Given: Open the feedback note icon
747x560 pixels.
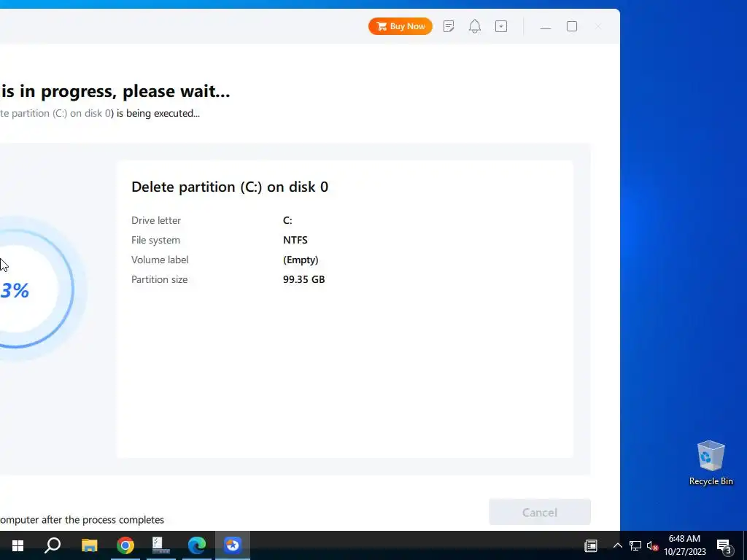Looking at the screenshot, I should tap(449, 26).
